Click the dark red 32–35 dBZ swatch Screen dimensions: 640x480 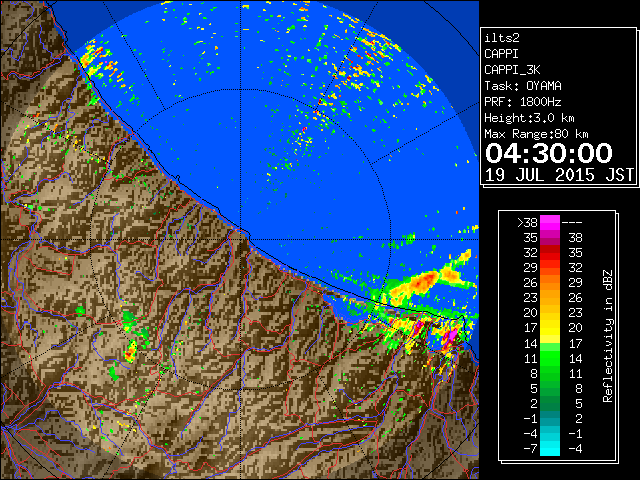tap(549, 253)
